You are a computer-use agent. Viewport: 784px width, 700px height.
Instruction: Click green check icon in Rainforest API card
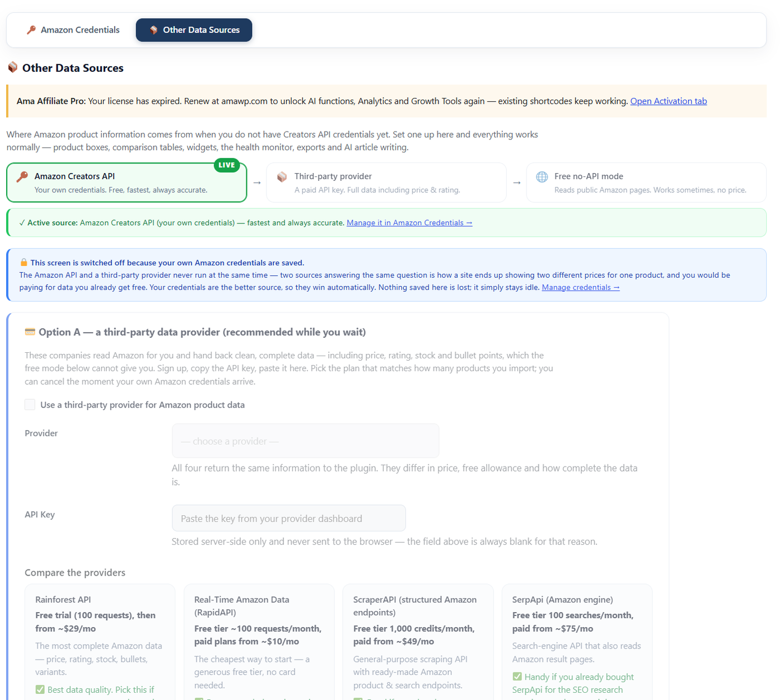[40, 689]
